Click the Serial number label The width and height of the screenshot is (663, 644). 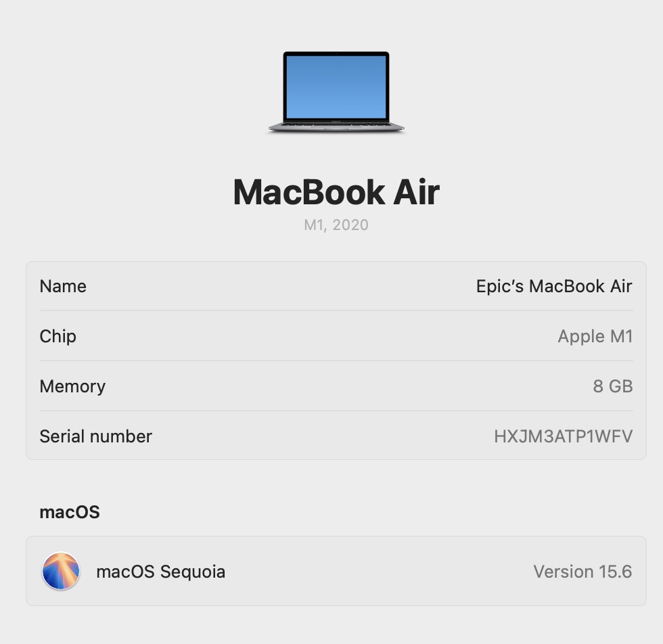coord(95,436)
